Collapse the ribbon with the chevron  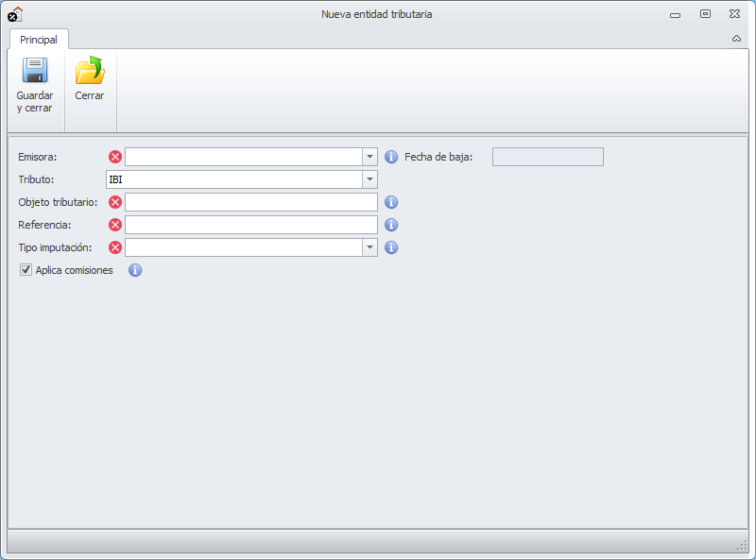click(x=736, y=40)
